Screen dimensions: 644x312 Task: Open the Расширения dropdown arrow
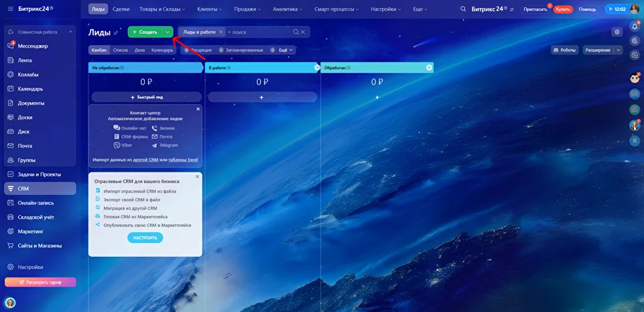coord(618,50)
